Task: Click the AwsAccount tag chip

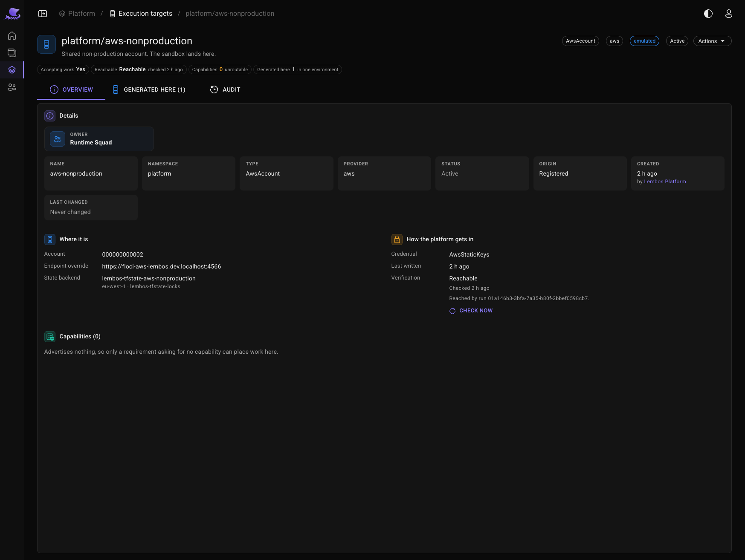Action: coord(580,41)
